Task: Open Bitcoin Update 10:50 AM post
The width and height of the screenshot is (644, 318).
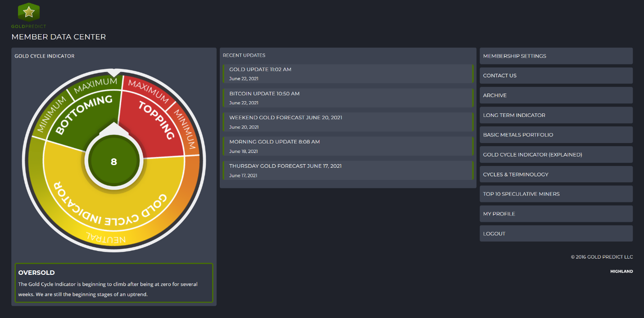Action: pos(264,94)
